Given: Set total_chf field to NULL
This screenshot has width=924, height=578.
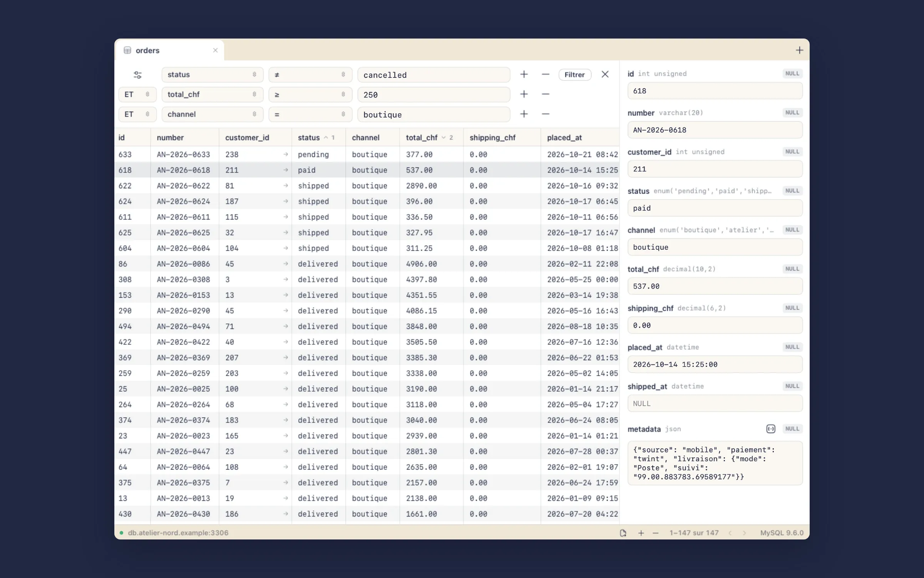Looking at the screenshot, I should pos(792,269).
